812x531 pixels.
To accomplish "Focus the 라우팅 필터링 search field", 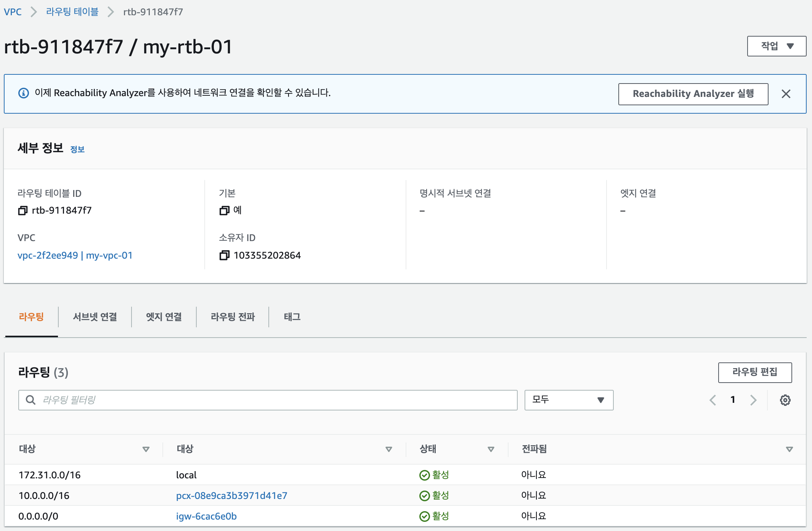I will click(274, 400).
